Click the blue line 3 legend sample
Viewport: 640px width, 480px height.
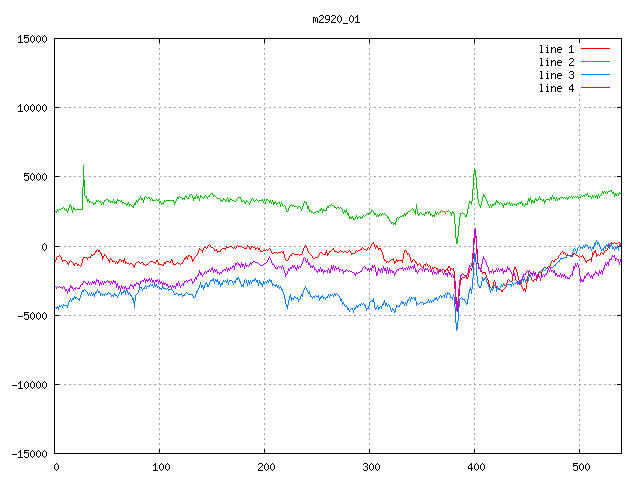click(595, 75)
